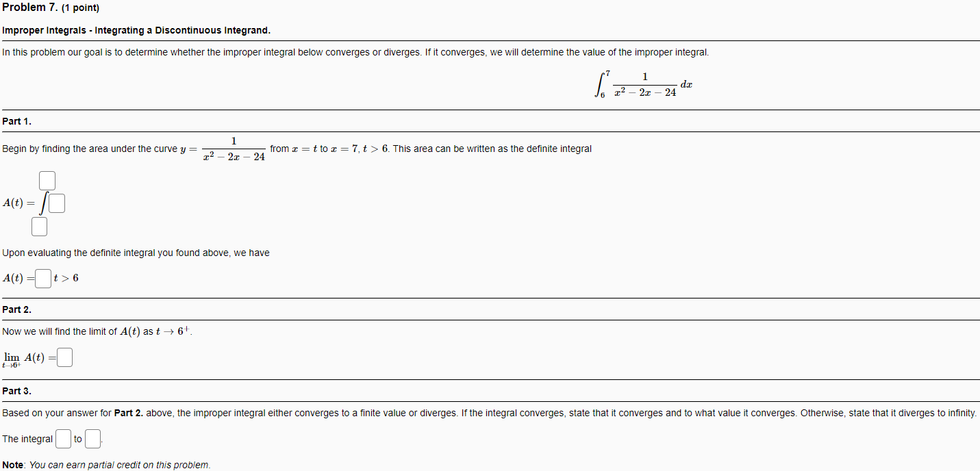This screenshot has height=471, width=980.
Task: Click the integrand answer box next to the integral
Action: pos(56,203)
